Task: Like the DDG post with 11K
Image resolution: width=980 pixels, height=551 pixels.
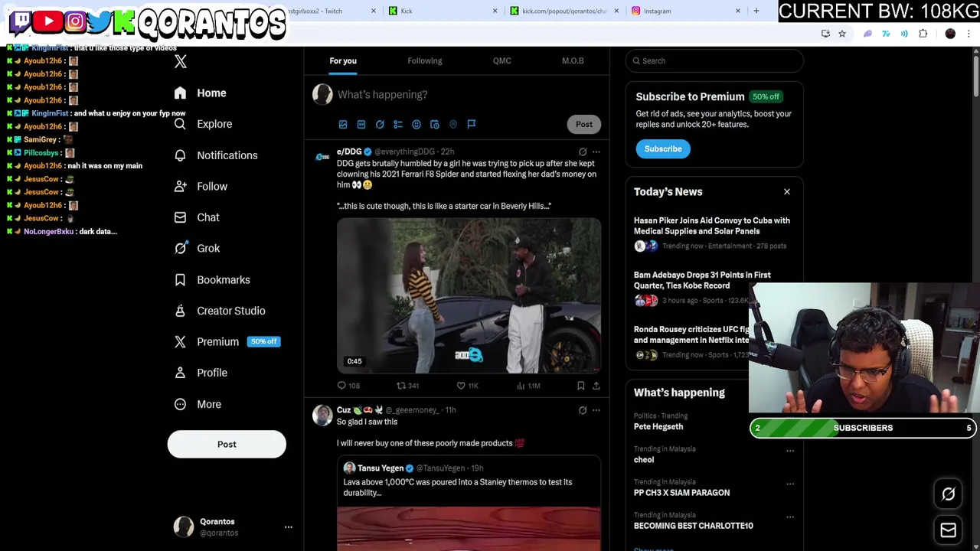Action: [x=467, y=386]
